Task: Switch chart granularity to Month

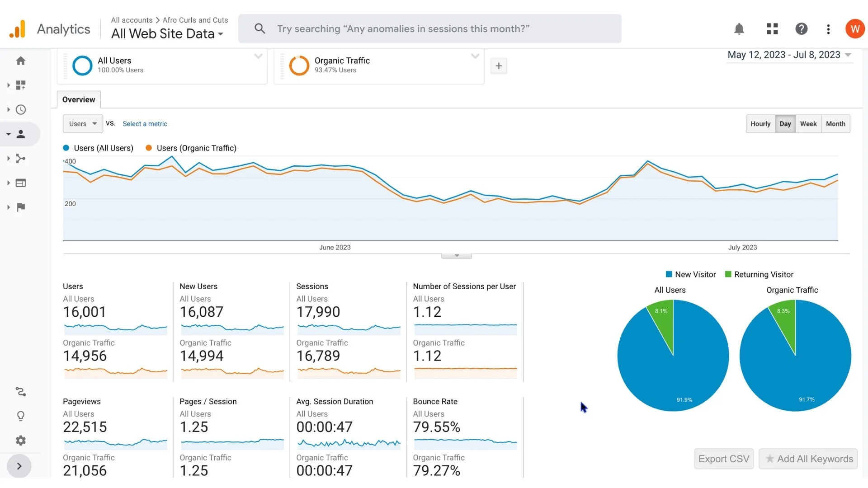Action: (x=835, y=124)
